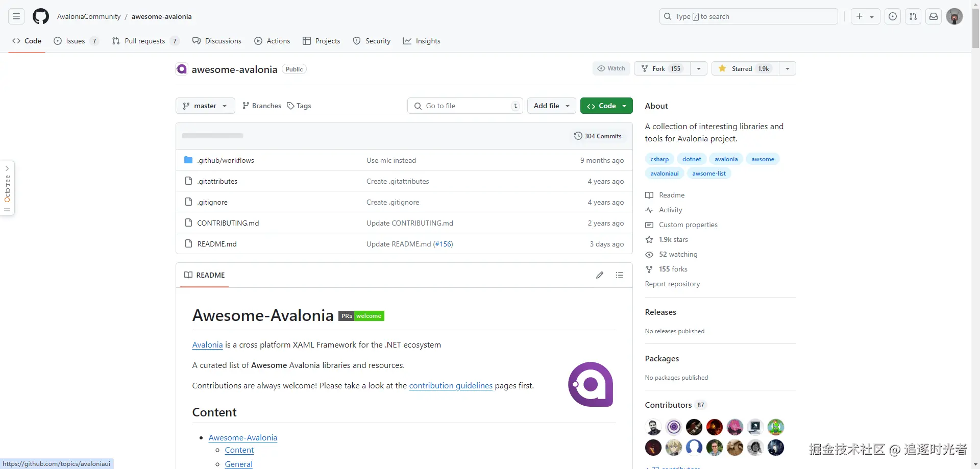Open the Actions tab
The height and width of the screenshot is (469, 980).
coord(272,41)
